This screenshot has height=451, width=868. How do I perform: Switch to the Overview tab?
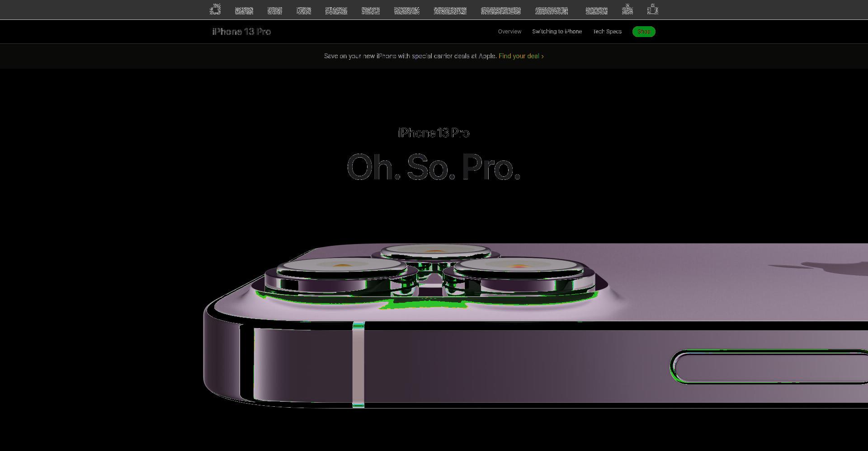click(509, 32)
